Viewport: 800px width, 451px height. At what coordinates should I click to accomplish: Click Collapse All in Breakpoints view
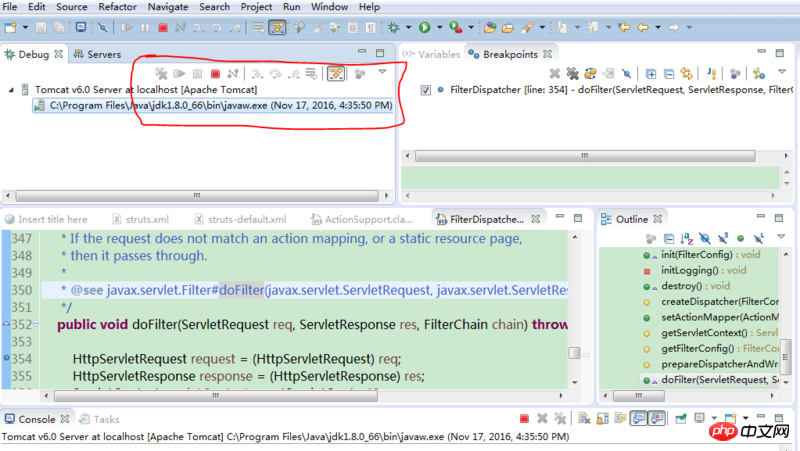[x=669, y=74]
